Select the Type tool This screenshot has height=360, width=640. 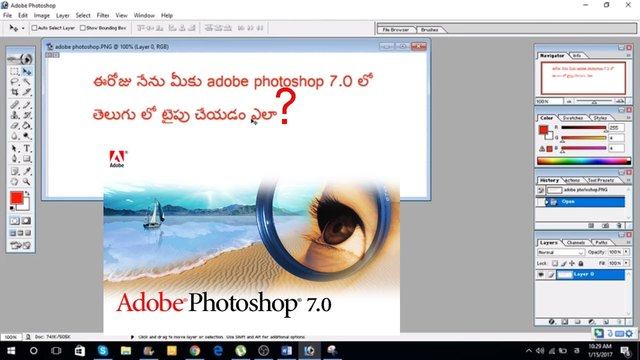point(27,149)
